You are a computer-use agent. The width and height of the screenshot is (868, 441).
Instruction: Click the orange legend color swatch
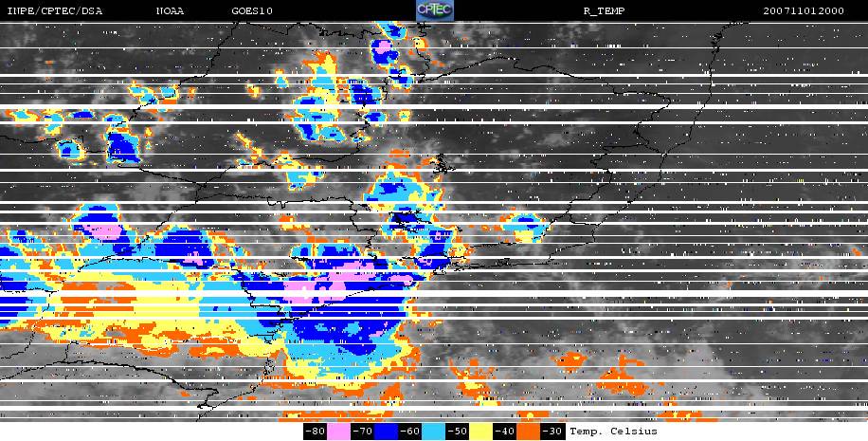coord(529,432)
